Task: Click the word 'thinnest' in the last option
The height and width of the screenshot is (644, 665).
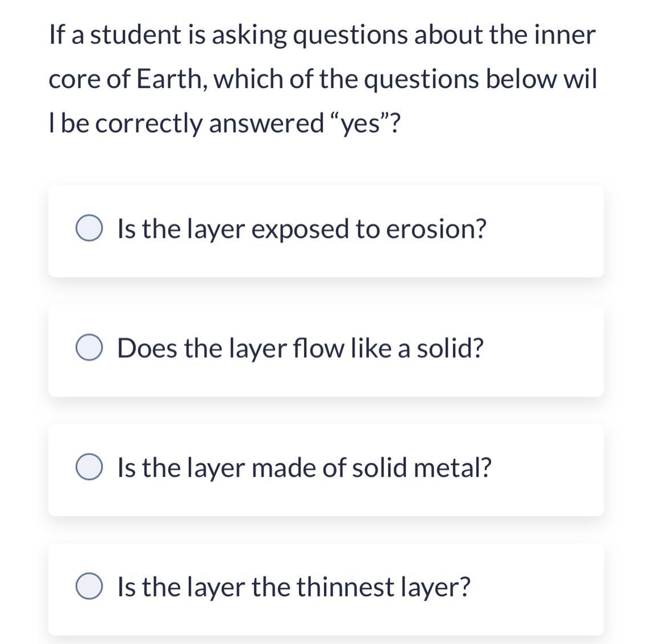Action: [x=345, y=587]
